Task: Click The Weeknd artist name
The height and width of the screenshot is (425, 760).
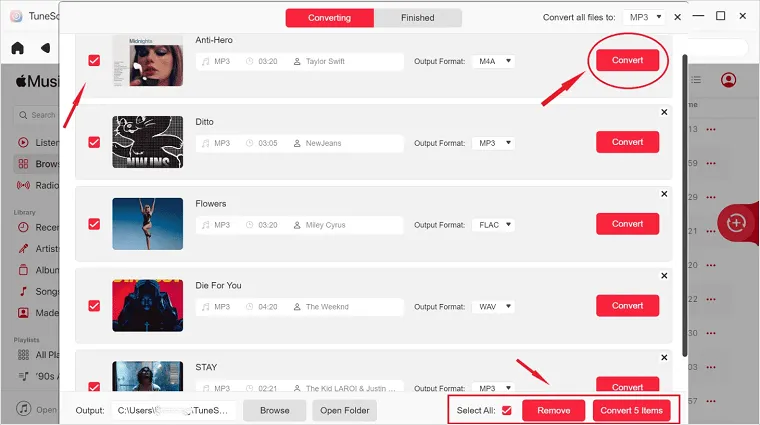Action: pos(327,307)
